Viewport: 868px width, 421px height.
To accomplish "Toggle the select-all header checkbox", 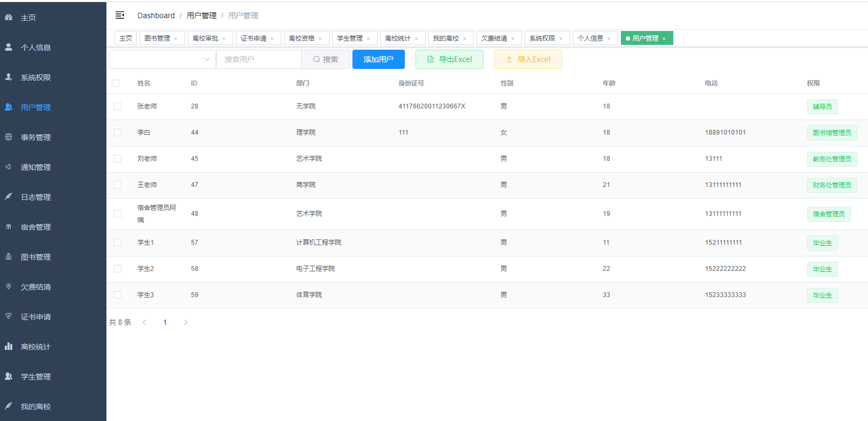I will point(116,83).
